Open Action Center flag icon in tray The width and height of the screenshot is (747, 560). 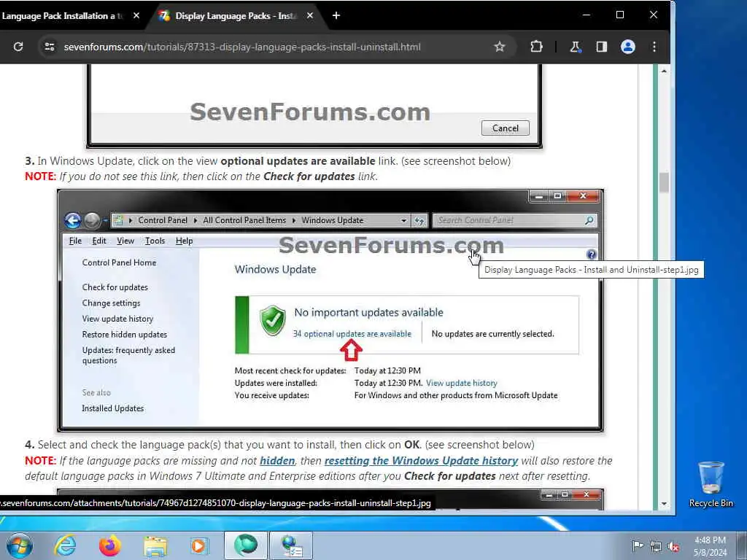click(637, 545)
